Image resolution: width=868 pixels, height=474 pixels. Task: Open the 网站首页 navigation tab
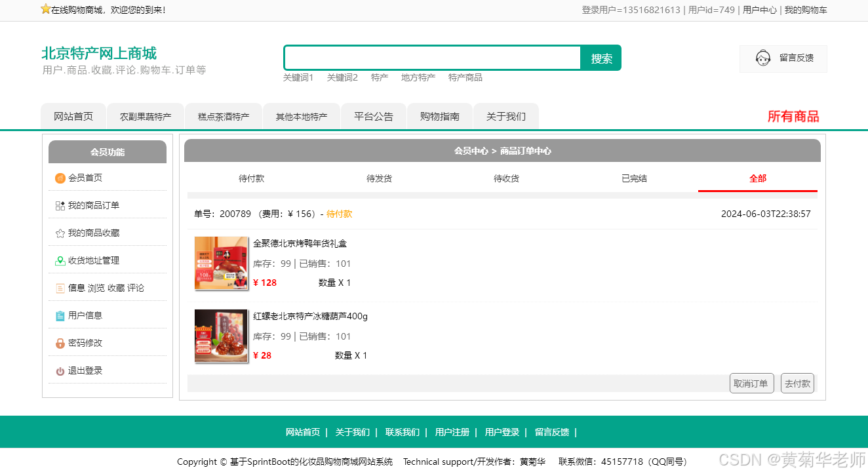click(73, 117)
